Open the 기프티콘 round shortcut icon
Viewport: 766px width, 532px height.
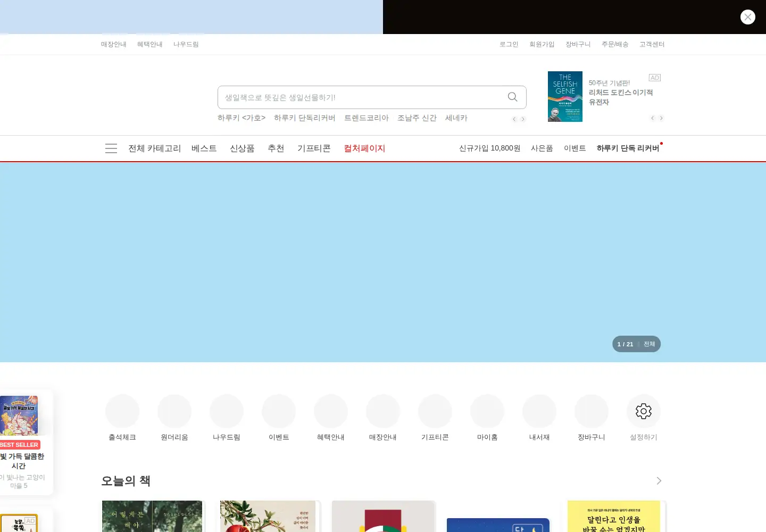pos(435,411)
